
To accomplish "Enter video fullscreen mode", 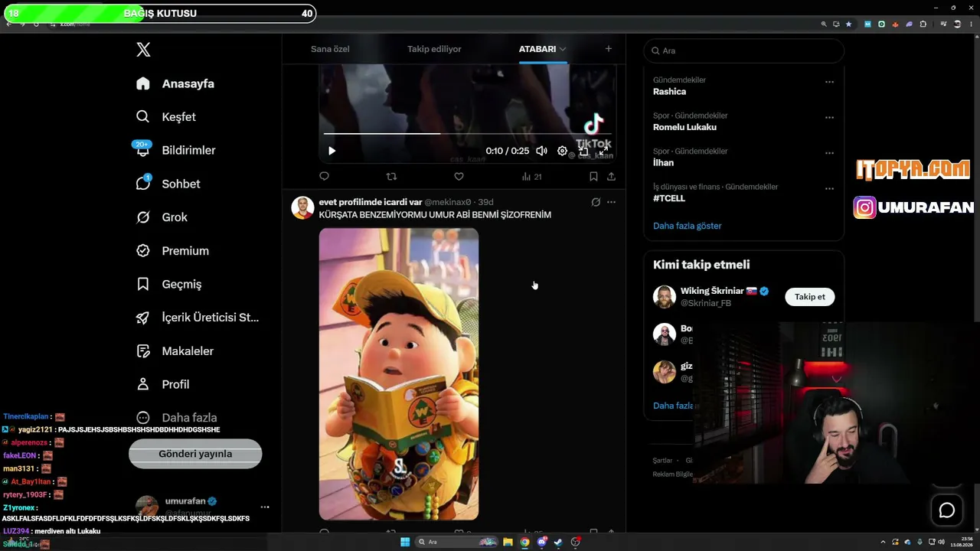I will click(603, 151).
